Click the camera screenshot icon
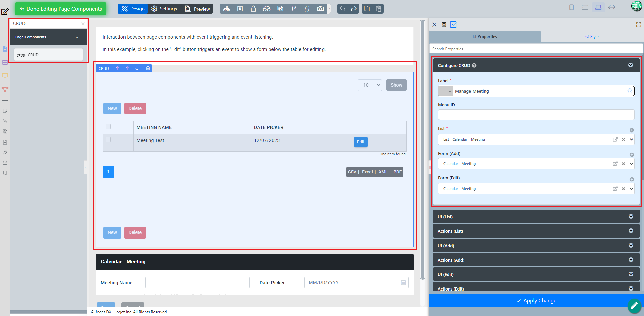 pyautogui.click(x=320, y=9)
